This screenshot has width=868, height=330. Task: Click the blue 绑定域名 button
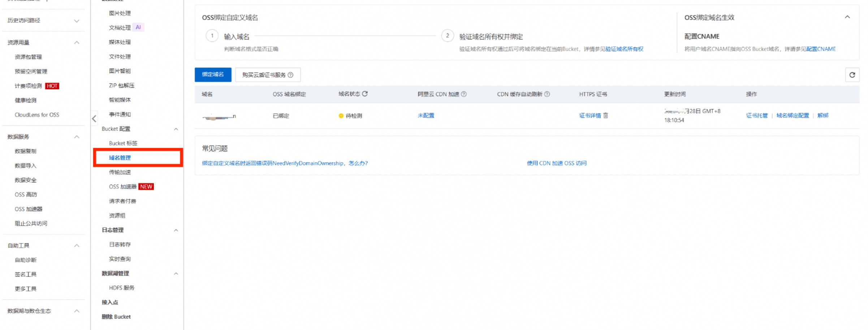click(213, 75)
